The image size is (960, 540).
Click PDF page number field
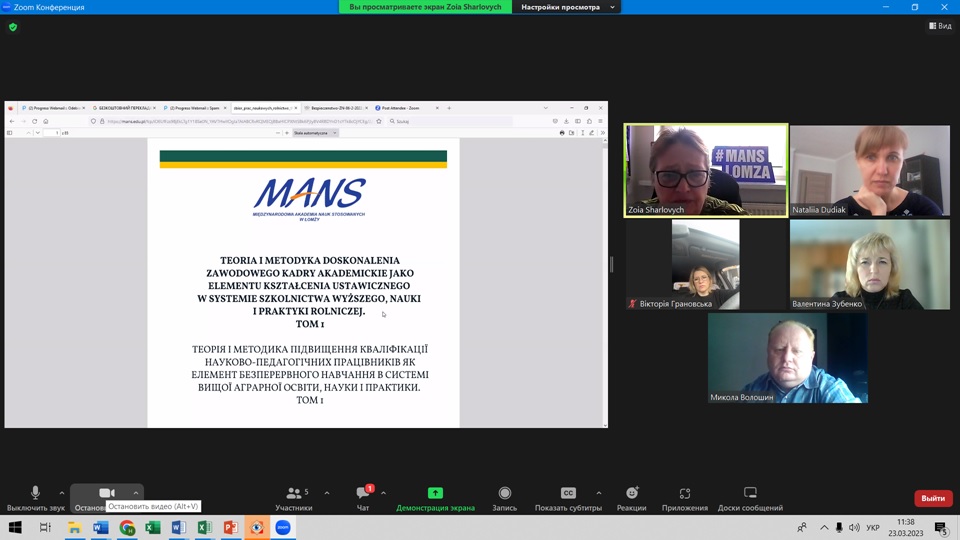tap(52, 133)
